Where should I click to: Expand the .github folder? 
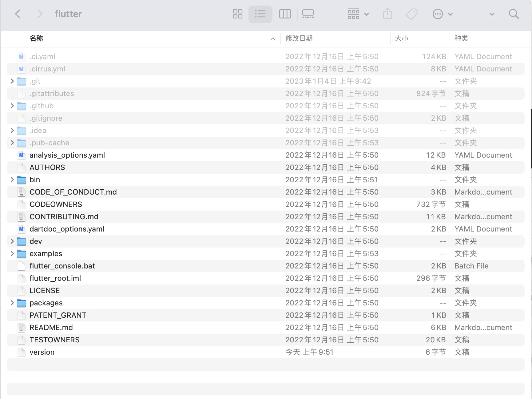12,106
